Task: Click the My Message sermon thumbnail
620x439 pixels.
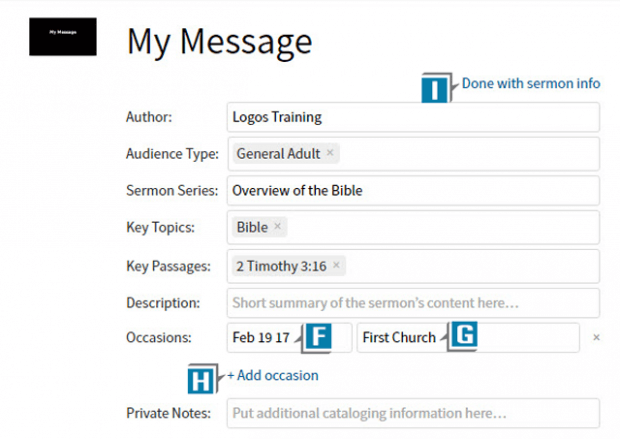Action: click(63, 36)
